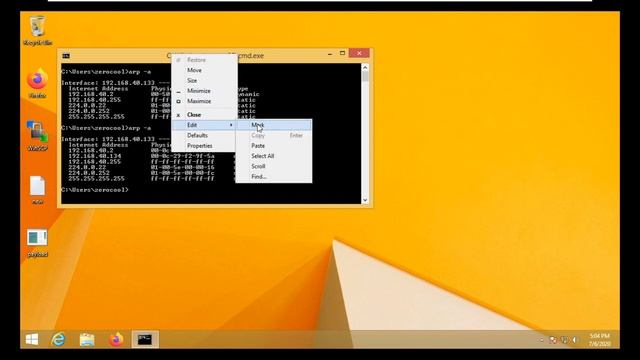
Task: Select Mark in the Edit submenu
Action: (273, 125)
